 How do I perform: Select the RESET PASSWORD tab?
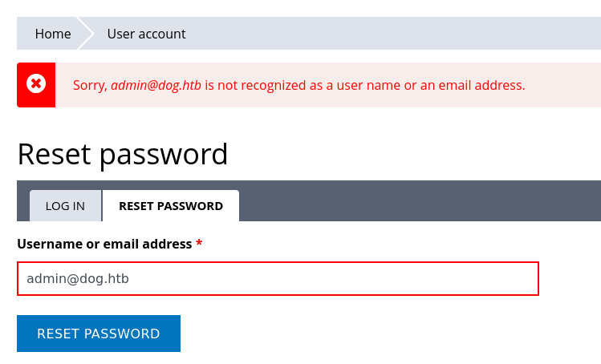click(x=171, y=206)
